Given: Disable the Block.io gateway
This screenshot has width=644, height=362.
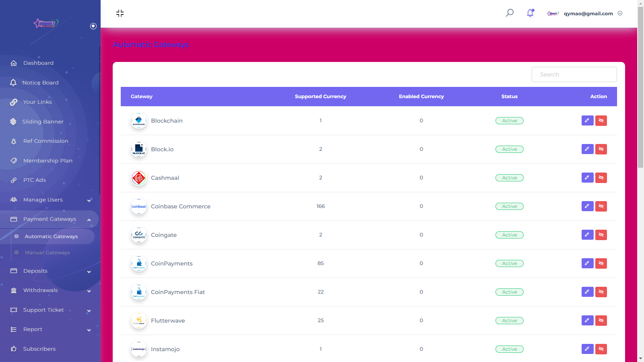Looking at the screenshot, I should [601, 149].
